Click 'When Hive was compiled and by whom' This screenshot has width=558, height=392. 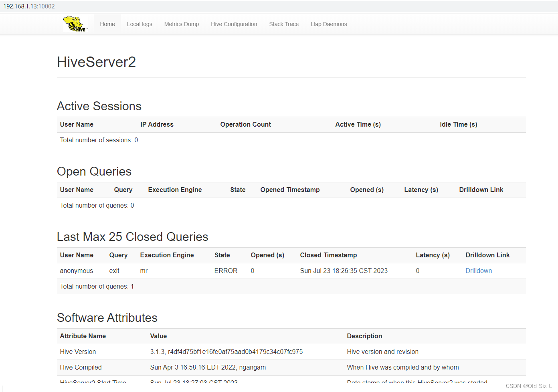point(403,368)
